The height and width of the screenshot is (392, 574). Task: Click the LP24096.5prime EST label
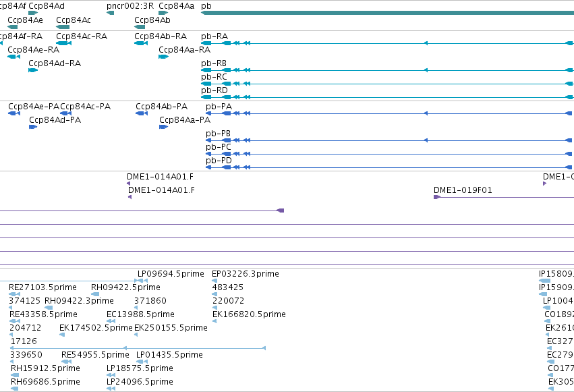click(x=140, y=382)
